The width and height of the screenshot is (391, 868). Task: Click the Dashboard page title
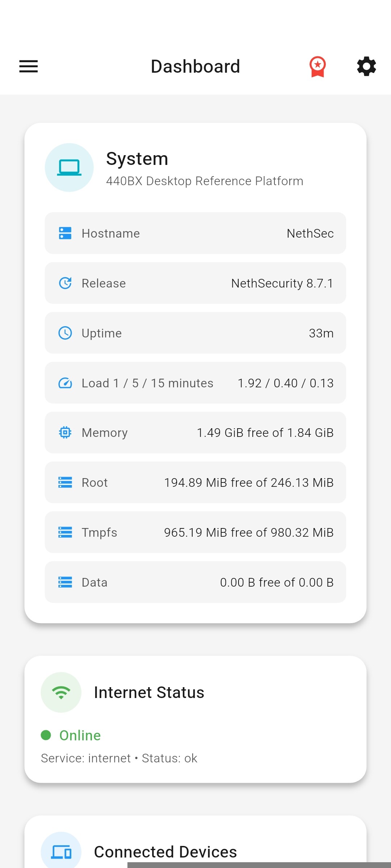click(195, 67)
